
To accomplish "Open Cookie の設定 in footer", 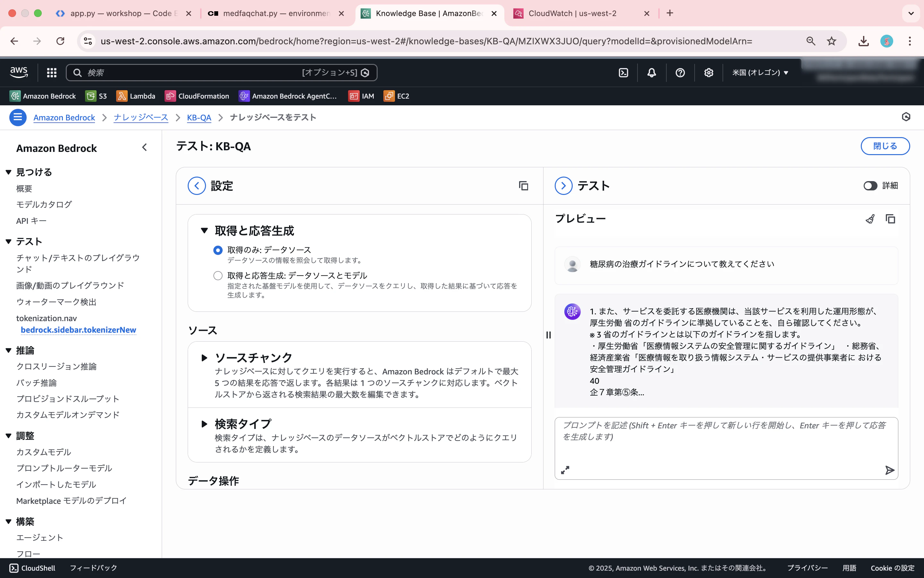I will pos(892,568).
